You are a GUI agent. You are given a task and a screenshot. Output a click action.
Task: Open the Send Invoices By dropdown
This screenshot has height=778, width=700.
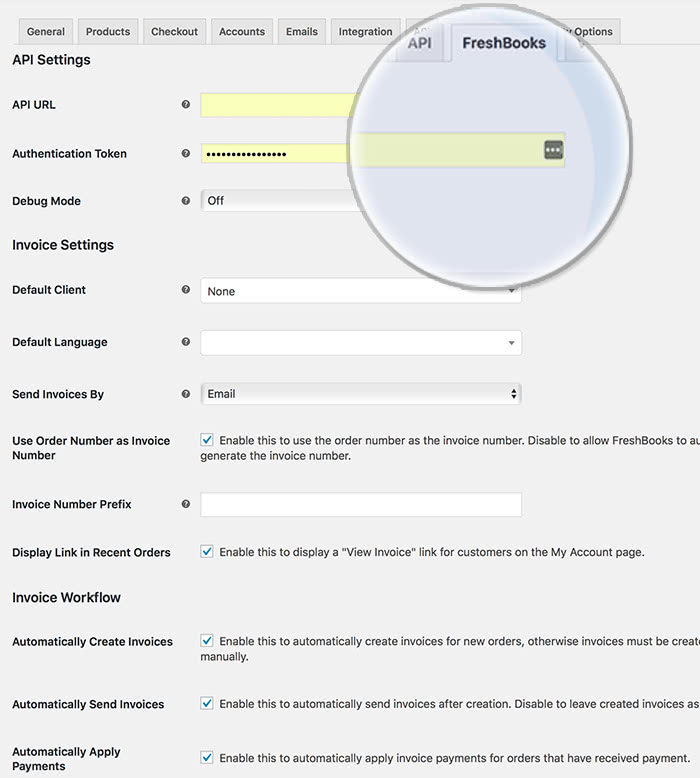(x=361, y=394)
